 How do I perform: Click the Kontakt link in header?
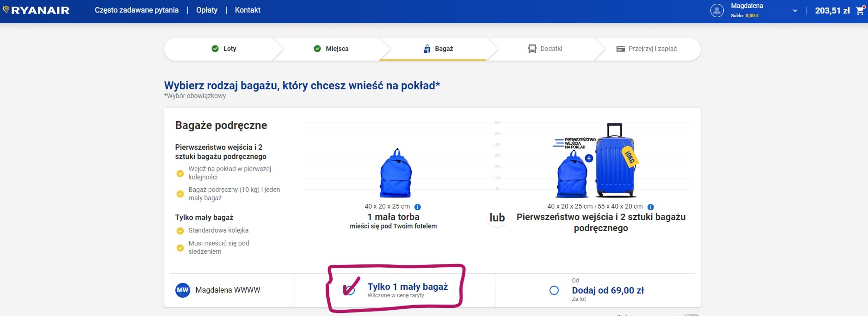[247, 10]
